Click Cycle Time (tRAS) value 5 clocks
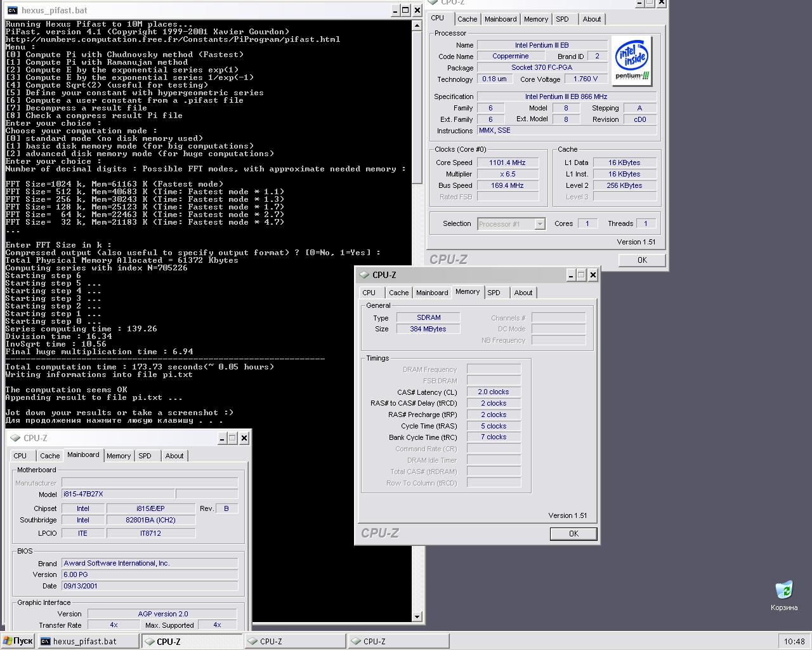 pyautogui.click(x=494, y=426)
